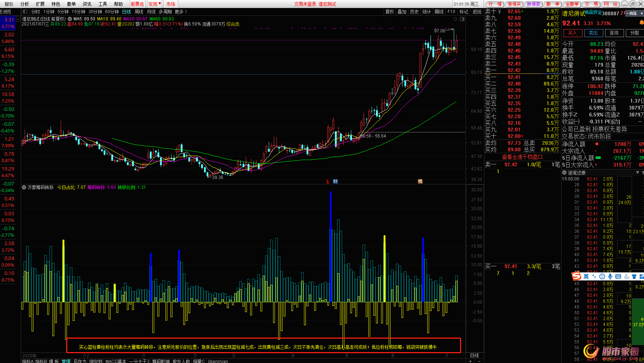Click the 财 financial marker on chart
Image resolution: width=644 pixels, height=363 pixels.
point(335,181)
